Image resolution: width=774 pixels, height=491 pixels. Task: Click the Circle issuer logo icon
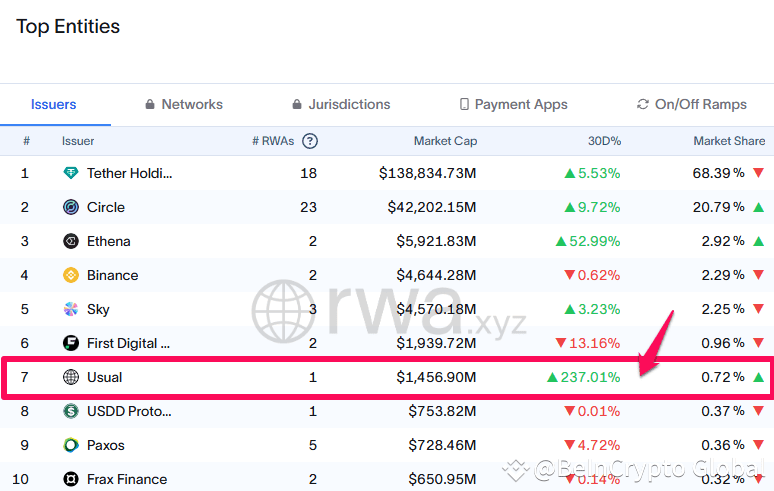[x=71, y=207]
